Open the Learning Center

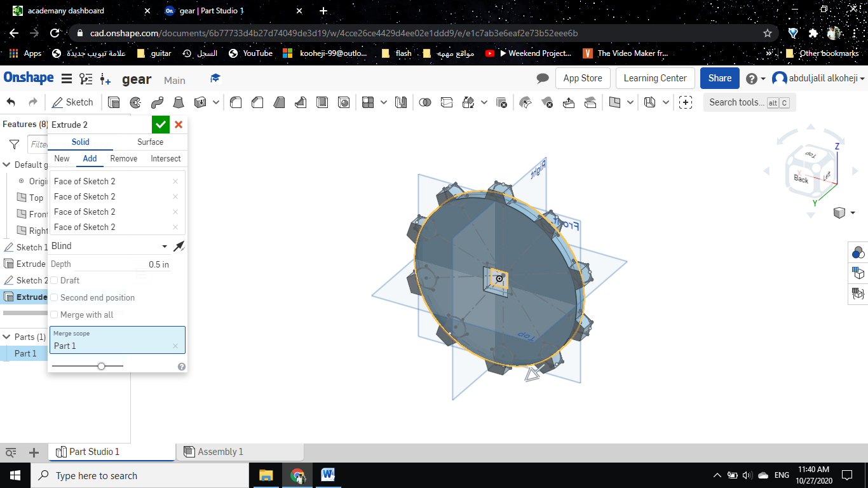click(x=654, y=78)
